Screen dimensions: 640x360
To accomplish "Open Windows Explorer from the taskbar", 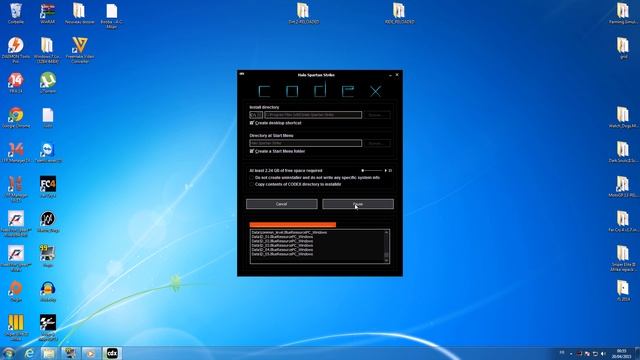I will [49, 353].
